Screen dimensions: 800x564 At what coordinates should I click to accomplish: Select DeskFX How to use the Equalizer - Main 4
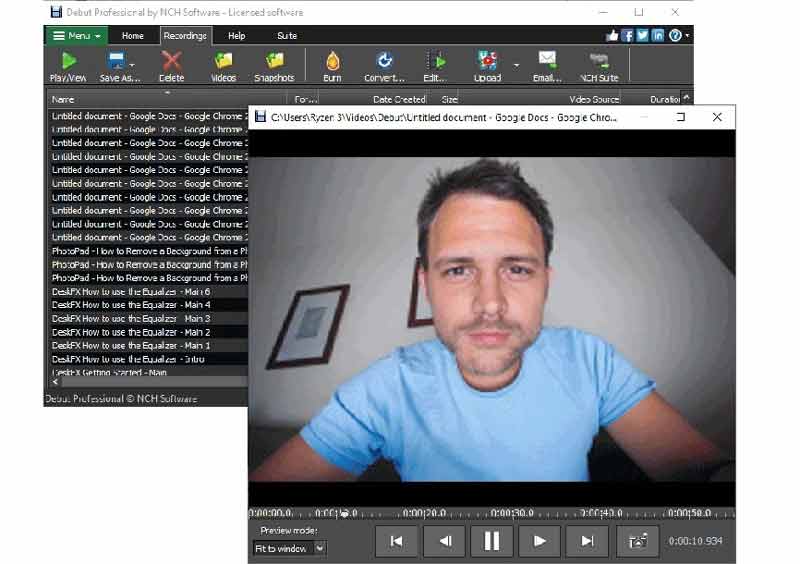pyautogui.click(x=148, y=305)
